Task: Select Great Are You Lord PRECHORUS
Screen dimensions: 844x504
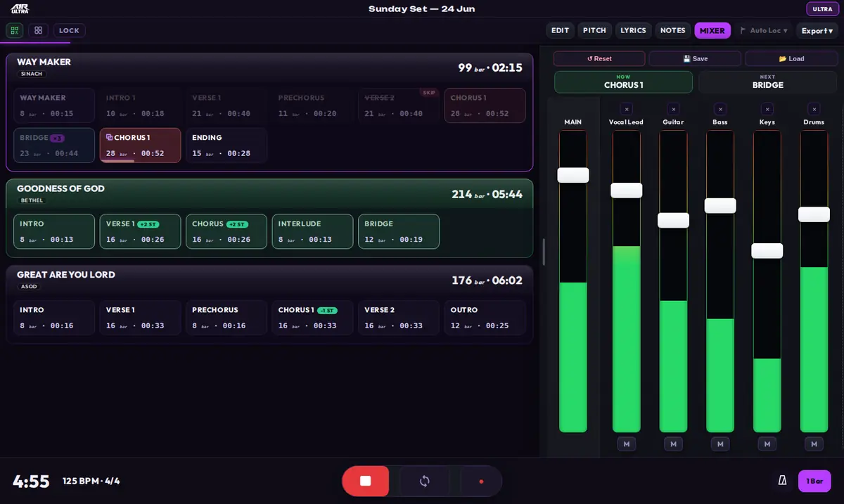Action: coord(226,318)
